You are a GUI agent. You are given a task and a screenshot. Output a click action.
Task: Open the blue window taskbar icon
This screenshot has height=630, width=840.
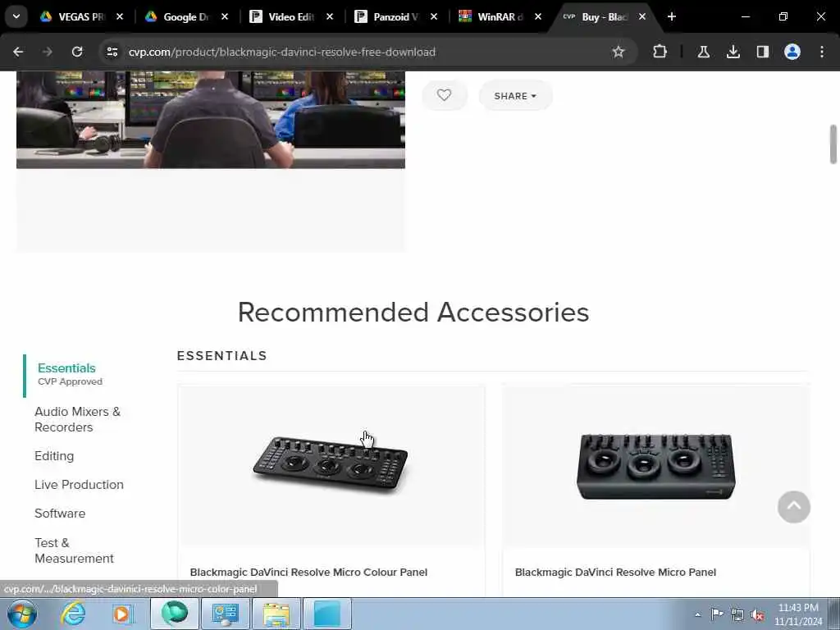(326, 614)
